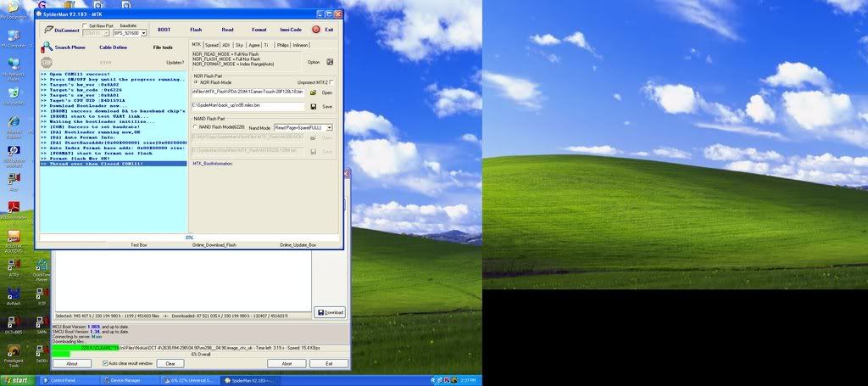Click the green file download progress bar
The height and width of the screenshot is (386, 868).
coord(200,347)
